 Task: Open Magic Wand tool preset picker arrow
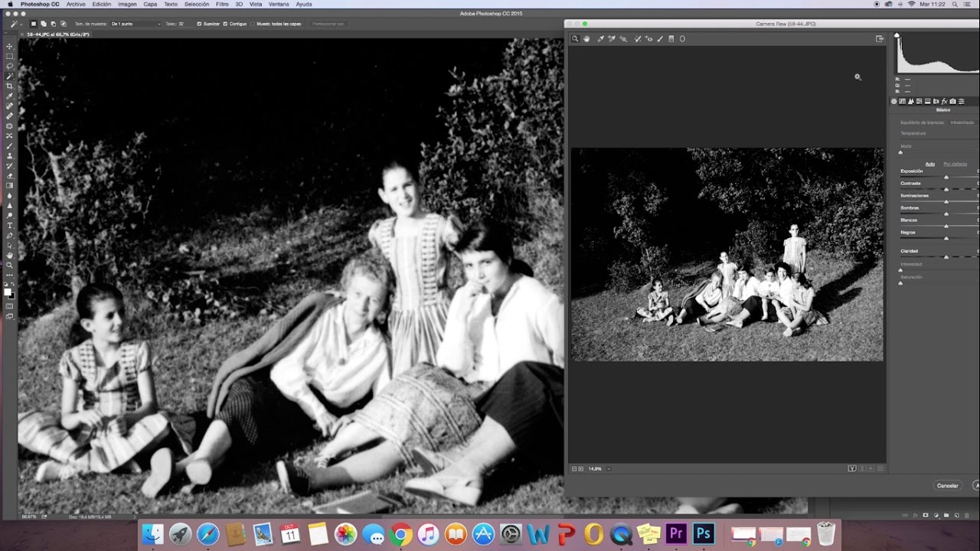click(x=21, y=24)
